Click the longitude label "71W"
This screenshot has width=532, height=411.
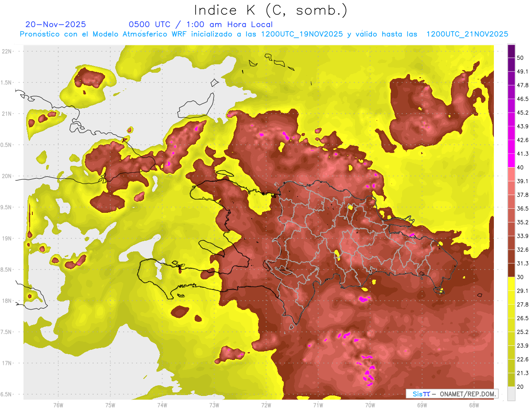coord(318,405)
